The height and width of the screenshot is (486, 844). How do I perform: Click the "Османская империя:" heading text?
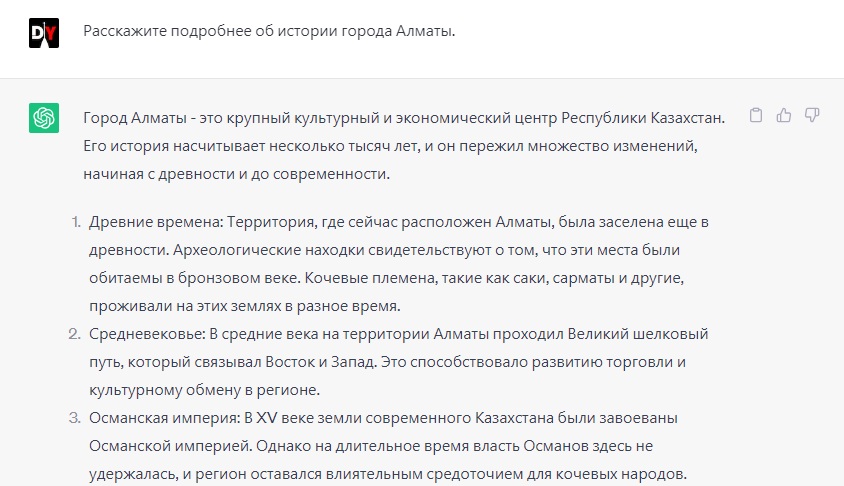click(165, 418)
